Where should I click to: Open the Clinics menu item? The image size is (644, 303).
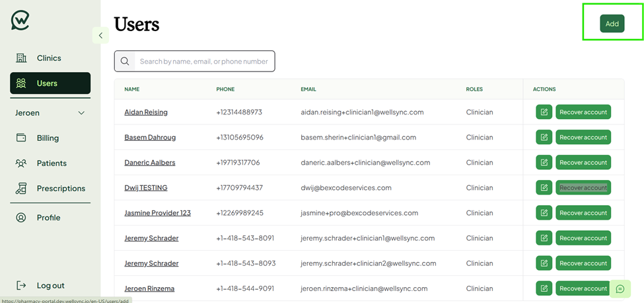50,58
